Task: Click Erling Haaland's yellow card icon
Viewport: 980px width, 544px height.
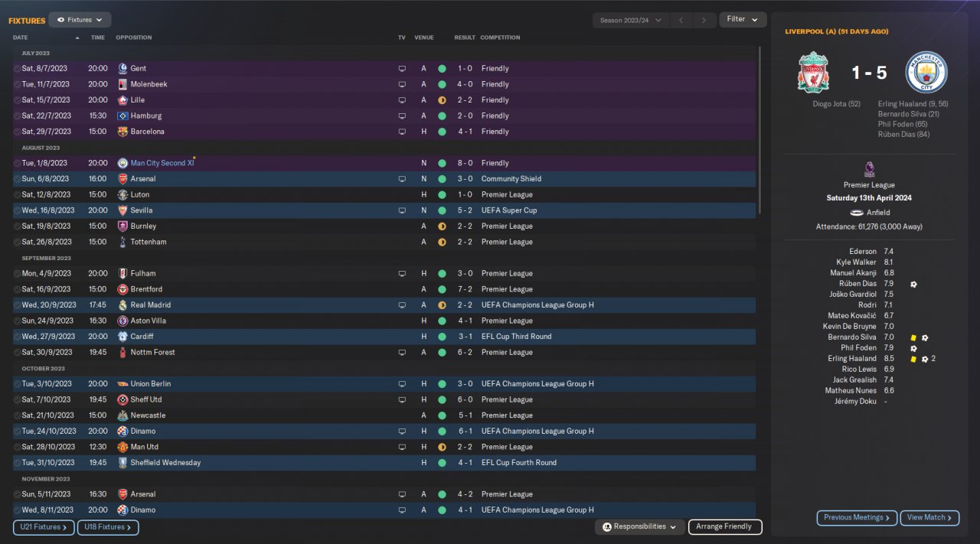Action: click(913, 359)
